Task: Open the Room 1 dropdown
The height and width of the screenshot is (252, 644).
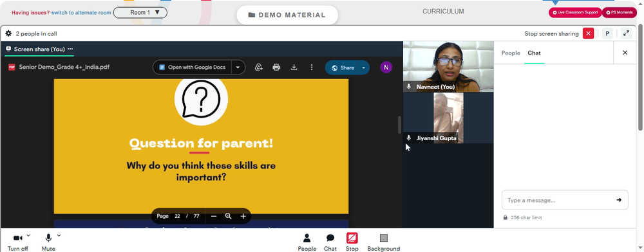Action: 140,12
